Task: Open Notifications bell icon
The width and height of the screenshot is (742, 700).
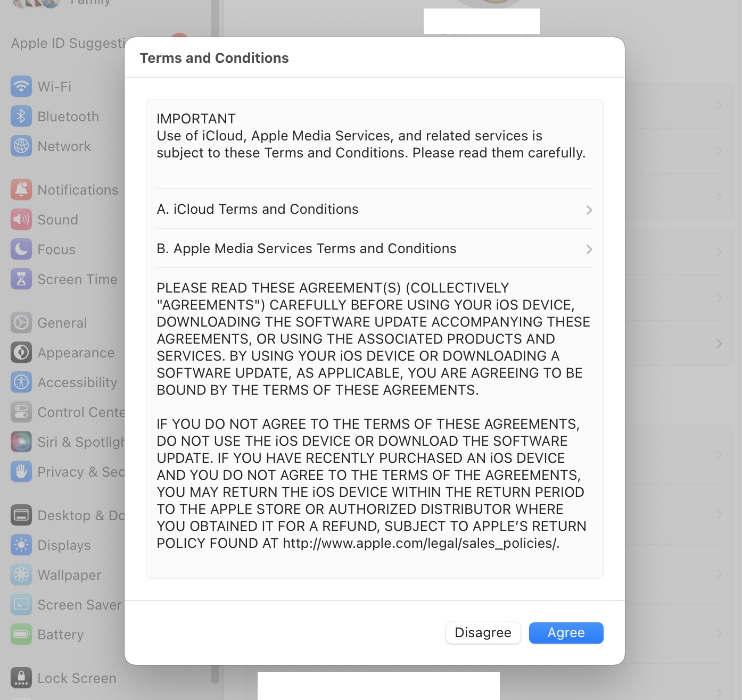Action: [21, 189]
